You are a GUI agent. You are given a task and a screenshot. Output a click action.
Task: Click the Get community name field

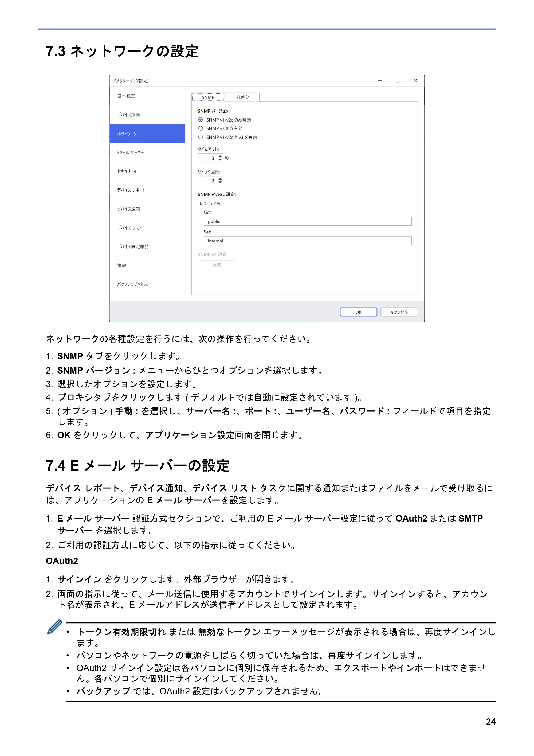(308, 221)
